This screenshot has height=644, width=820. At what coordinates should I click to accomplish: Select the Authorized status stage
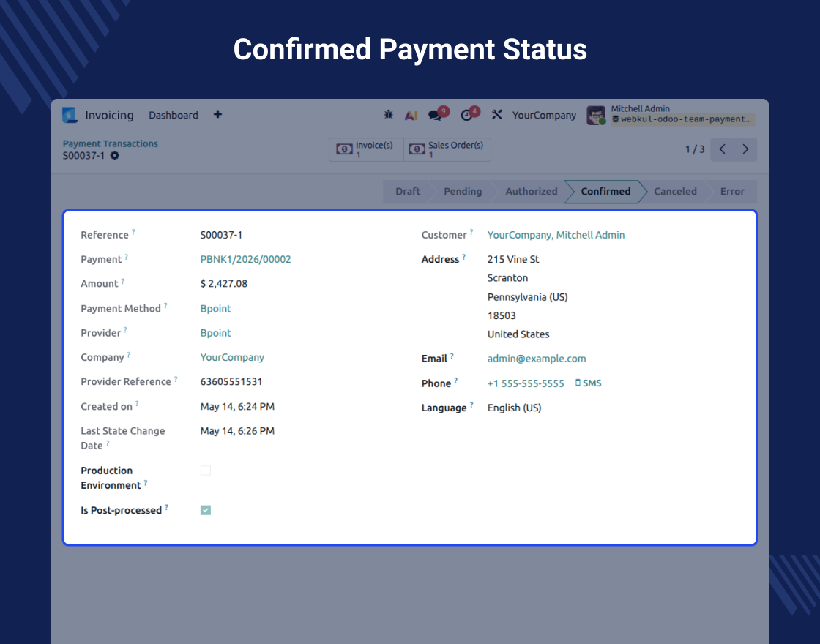click(532, 191)
